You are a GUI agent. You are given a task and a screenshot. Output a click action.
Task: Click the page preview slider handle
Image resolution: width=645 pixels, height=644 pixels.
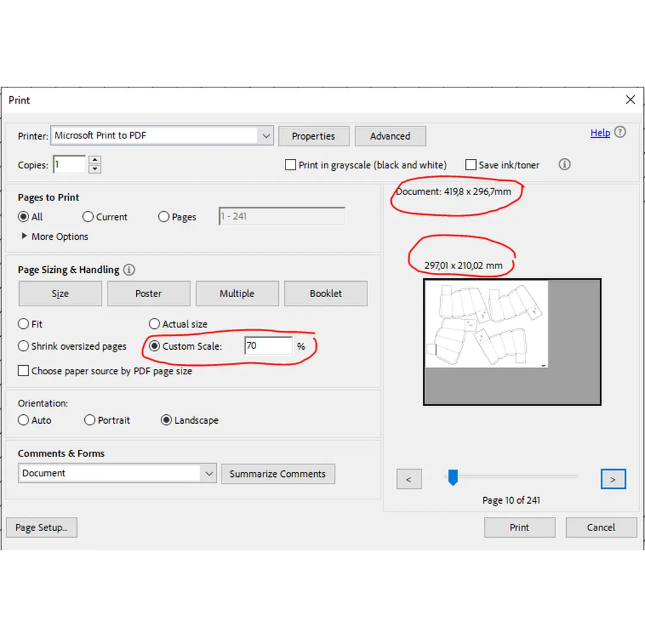pyautogui.click(x=453, y=477)
